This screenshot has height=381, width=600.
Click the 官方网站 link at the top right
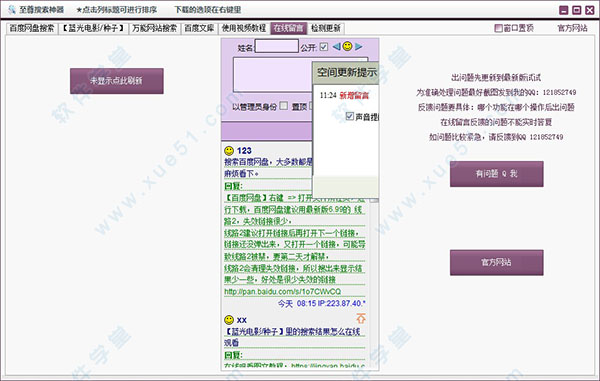(572, 28)
